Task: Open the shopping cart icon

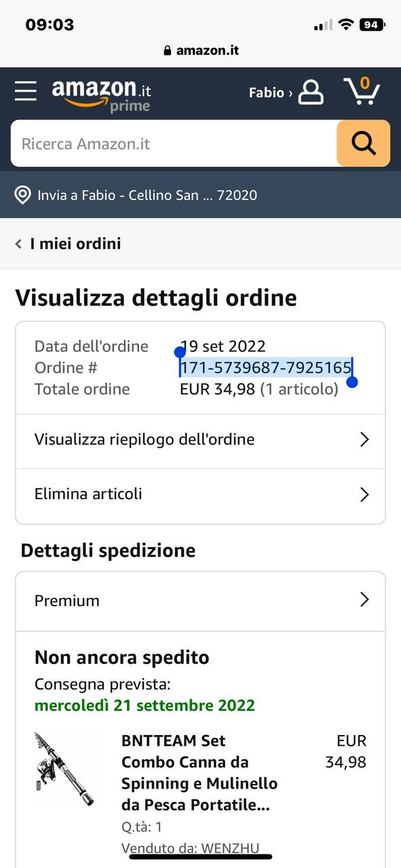Action: tap(362, 91)
